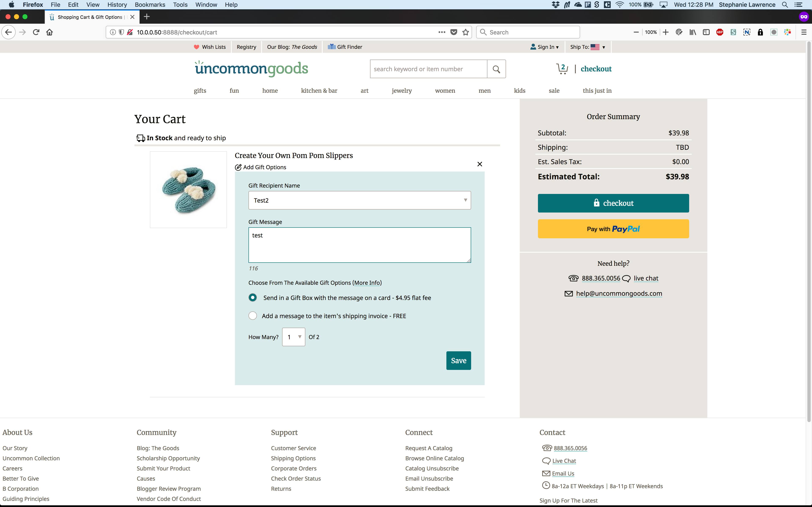Close the gift options panel
The image size is (812, 507).
[480, 164]
